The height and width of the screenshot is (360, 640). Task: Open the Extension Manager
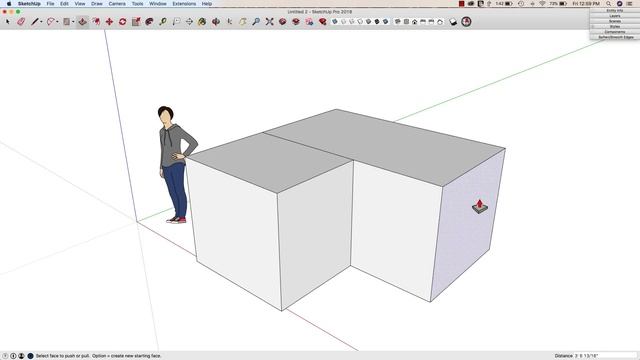322,22
